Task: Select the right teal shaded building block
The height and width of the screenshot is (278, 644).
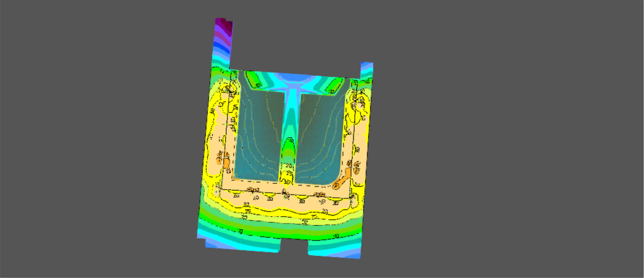Action: click(x=320, y=137)
